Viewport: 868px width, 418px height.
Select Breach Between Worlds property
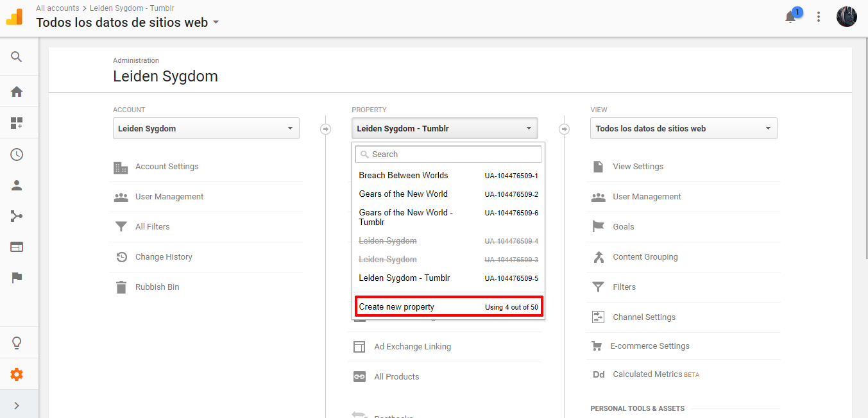click(x=448, y=176)
